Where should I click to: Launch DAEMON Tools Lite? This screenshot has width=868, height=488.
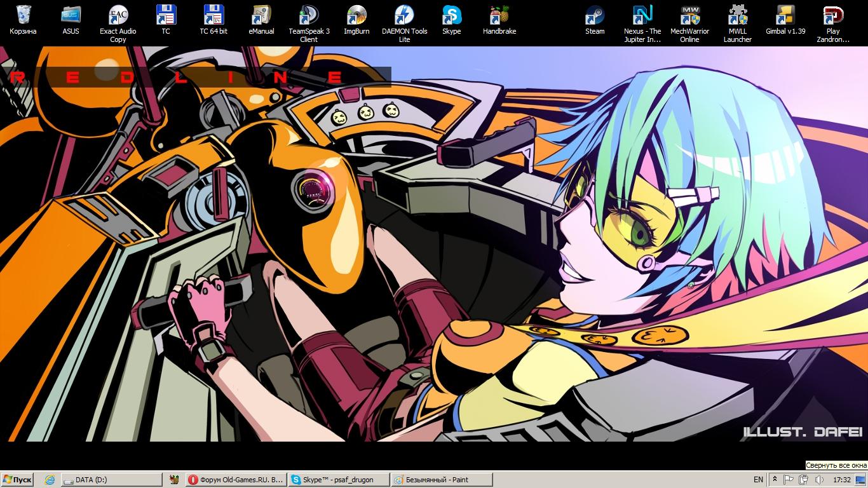click(x=404, y=16)
